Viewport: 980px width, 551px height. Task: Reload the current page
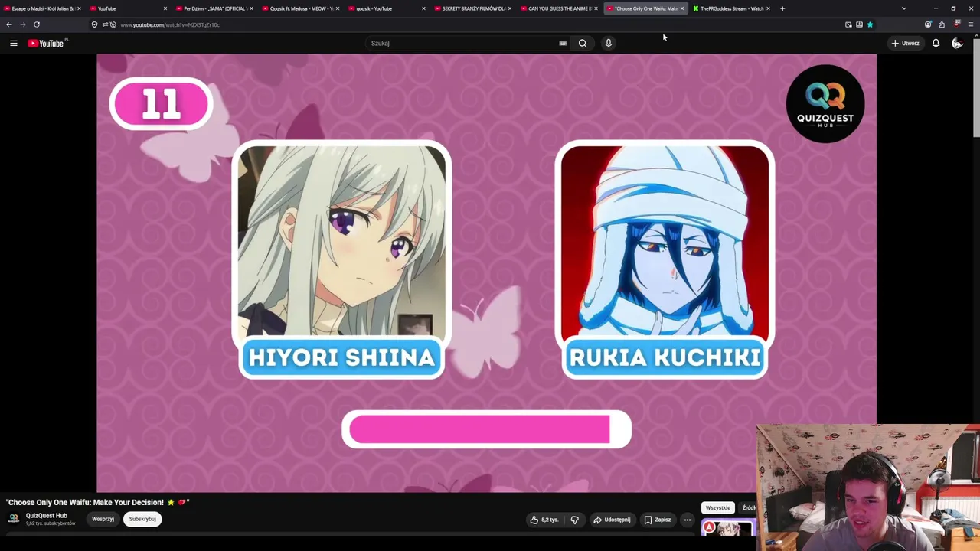(x=37, y=24)
